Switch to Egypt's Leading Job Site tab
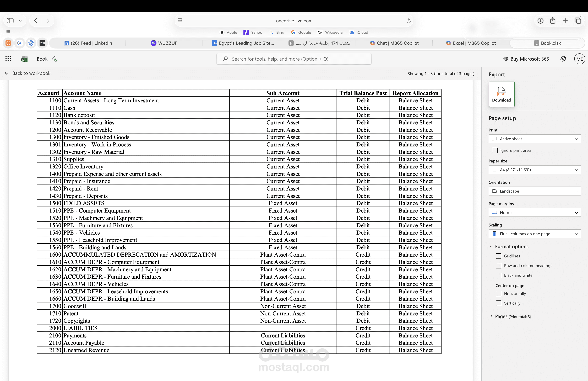Viewport: 588px width, 381px height. pos(243,43)
